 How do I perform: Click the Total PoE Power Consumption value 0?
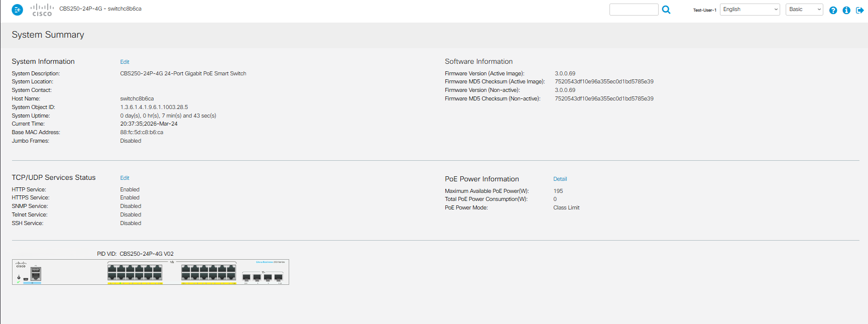[x=555, y=199]
